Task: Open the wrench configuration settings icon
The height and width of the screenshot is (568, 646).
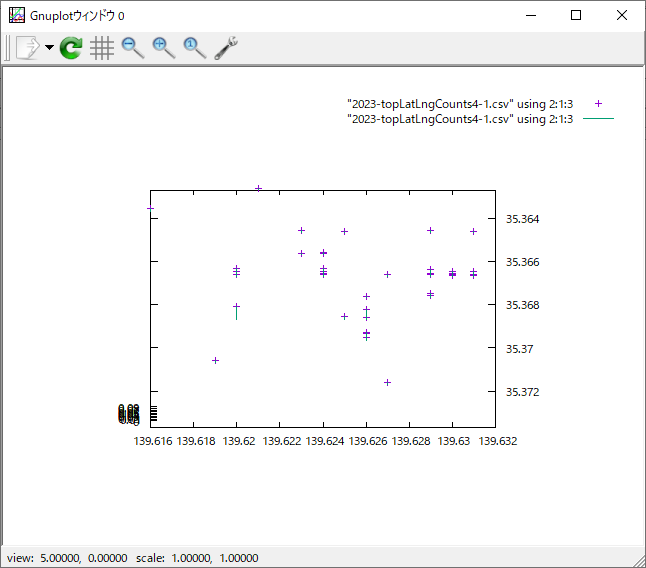Action: [x=226, y=48]
